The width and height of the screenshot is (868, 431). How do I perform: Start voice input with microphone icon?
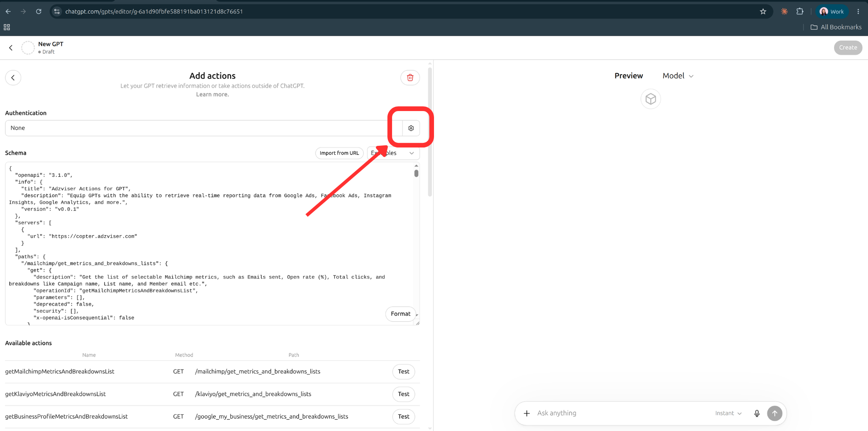[757, 413]
